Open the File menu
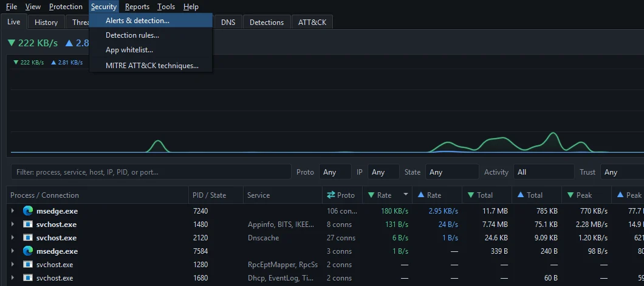Viewport: 644px width, 286px height. click(x=12, y=7)
